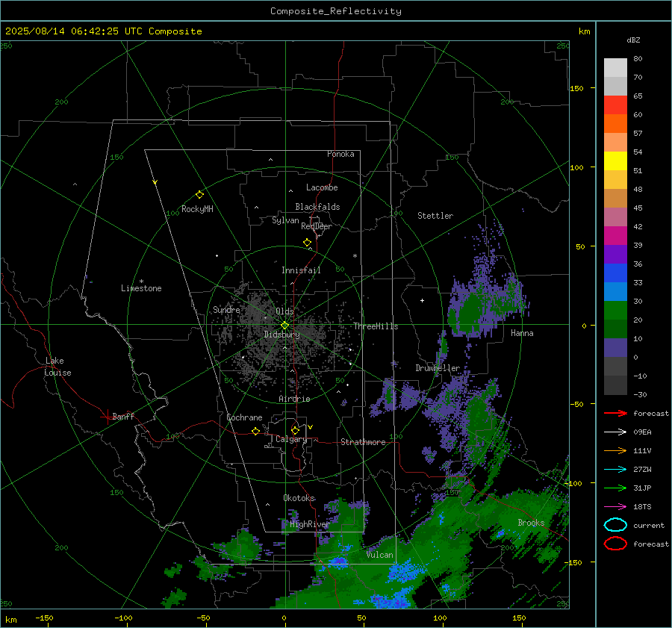Click the asterisk marker above Limestone
The width and height of the screenshot is (672, 628).
[x=141, y=282]
